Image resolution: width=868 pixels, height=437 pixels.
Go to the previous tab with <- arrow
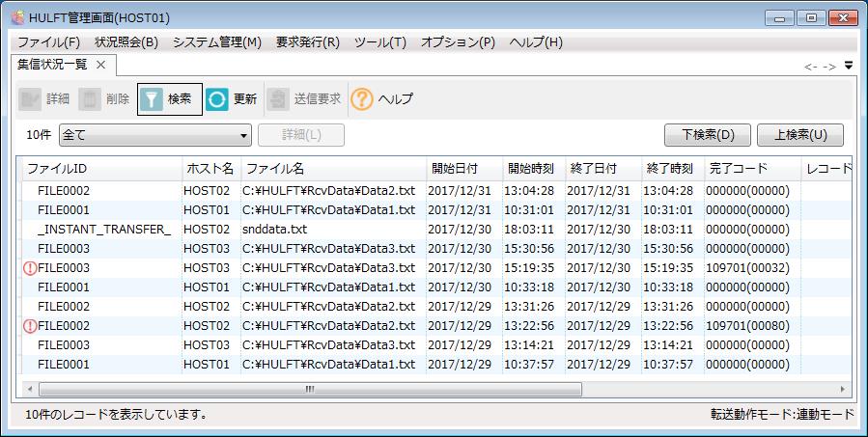811,67
